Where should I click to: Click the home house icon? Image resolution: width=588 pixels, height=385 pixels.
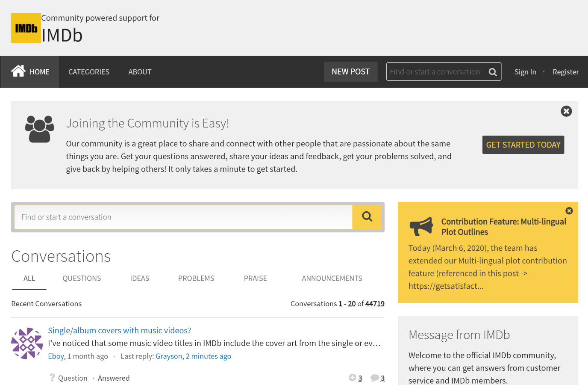(18, 71)
